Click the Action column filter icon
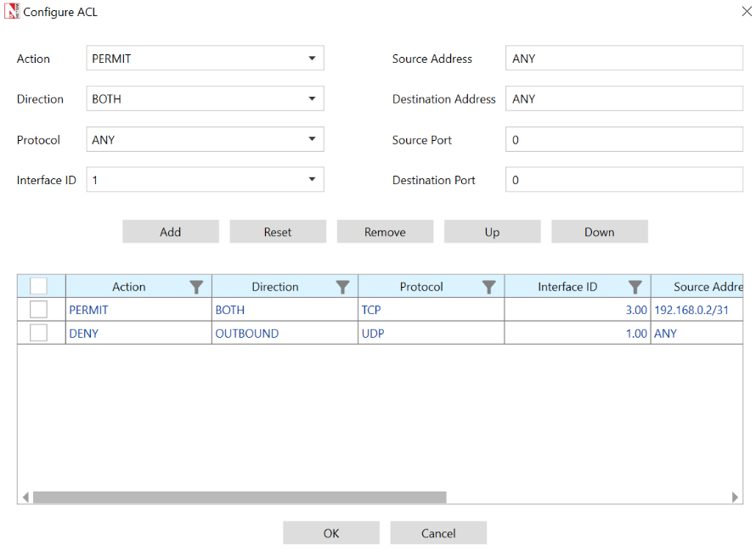This screenshot has height=550, width=756. coord(196,287)
